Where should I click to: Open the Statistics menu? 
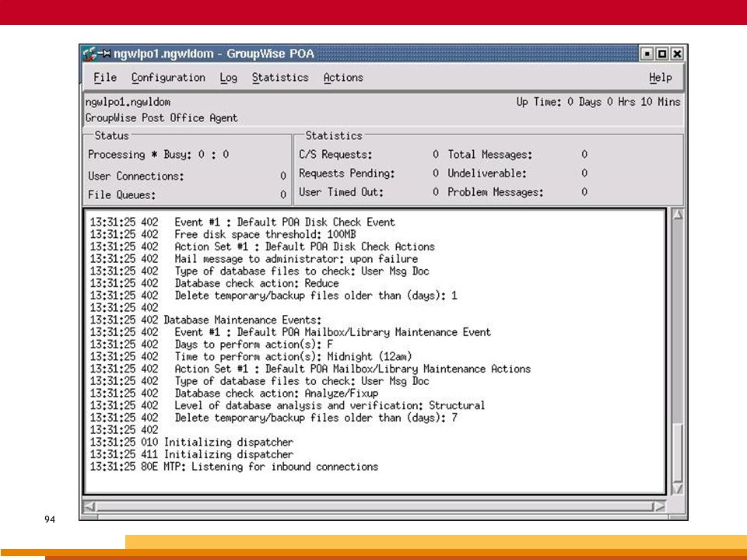tap(280, 78)
